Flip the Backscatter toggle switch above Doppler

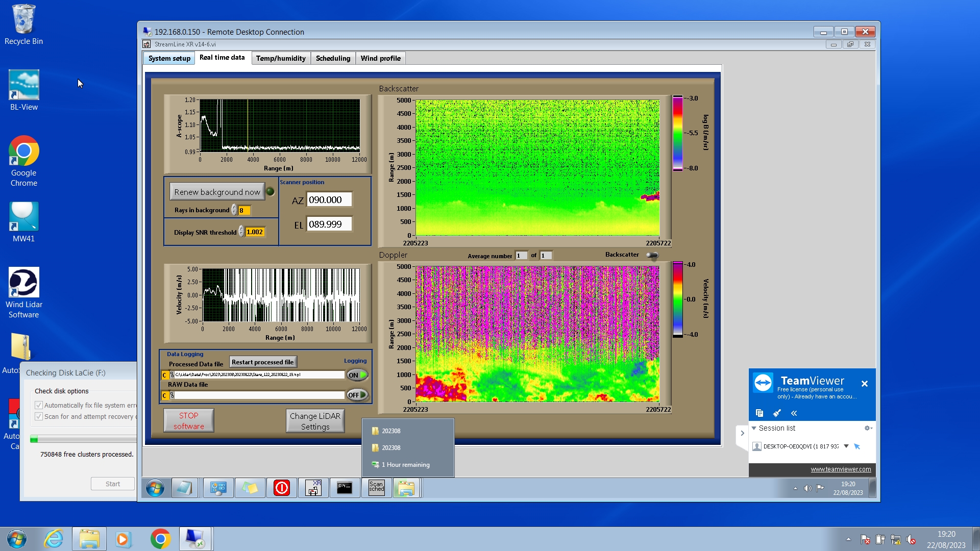[x=652, y=255]
